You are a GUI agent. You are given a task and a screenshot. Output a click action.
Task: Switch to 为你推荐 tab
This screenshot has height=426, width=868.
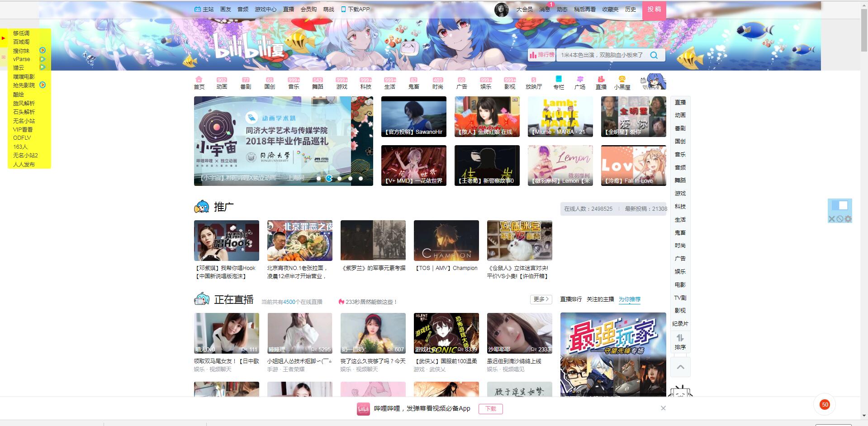pos(630,299)
